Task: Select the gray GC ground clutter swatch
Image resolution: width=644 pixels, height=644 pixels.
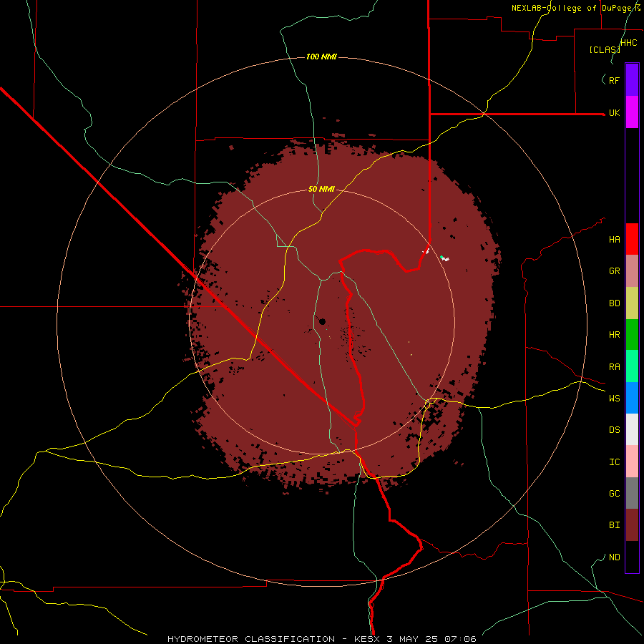Action: pos(632,493)
